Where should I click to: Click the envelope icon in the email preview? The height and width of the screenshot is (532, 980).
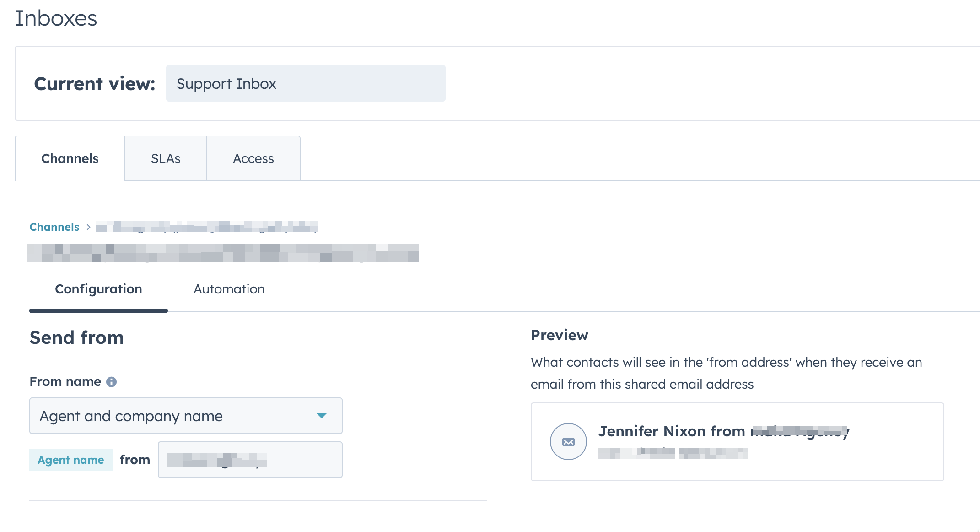click(568, 441)
